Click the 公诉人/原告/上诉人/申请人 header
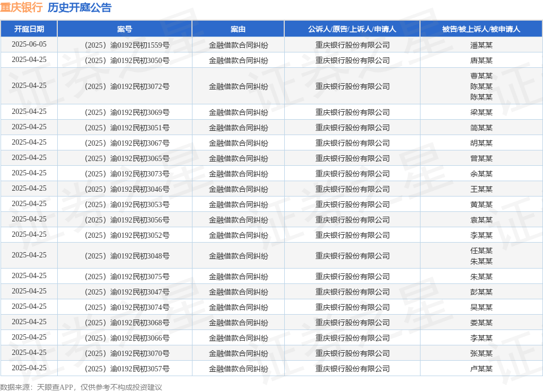The height and width of the screenshot is (392, 543). (x=352, y=29)
